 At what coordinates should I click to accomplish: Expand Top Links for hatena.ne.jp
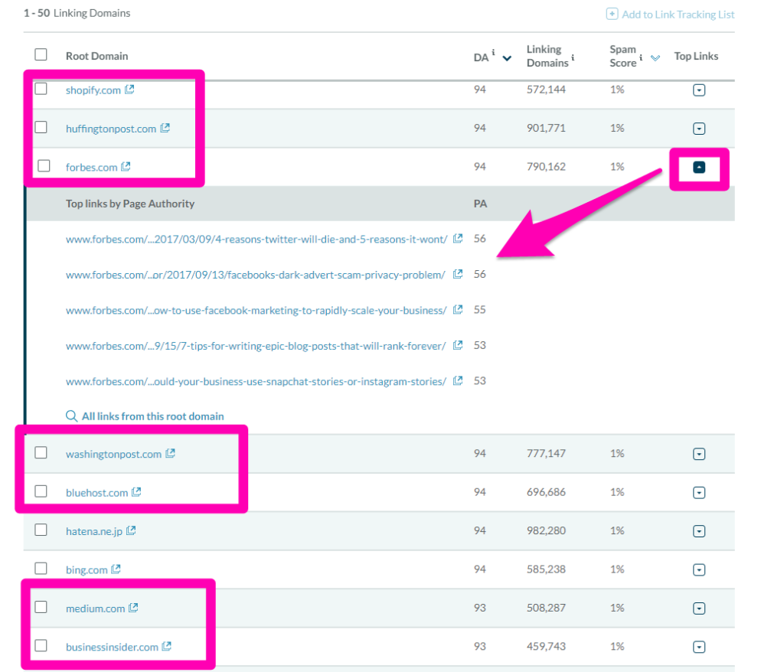[x=699, y=531]
